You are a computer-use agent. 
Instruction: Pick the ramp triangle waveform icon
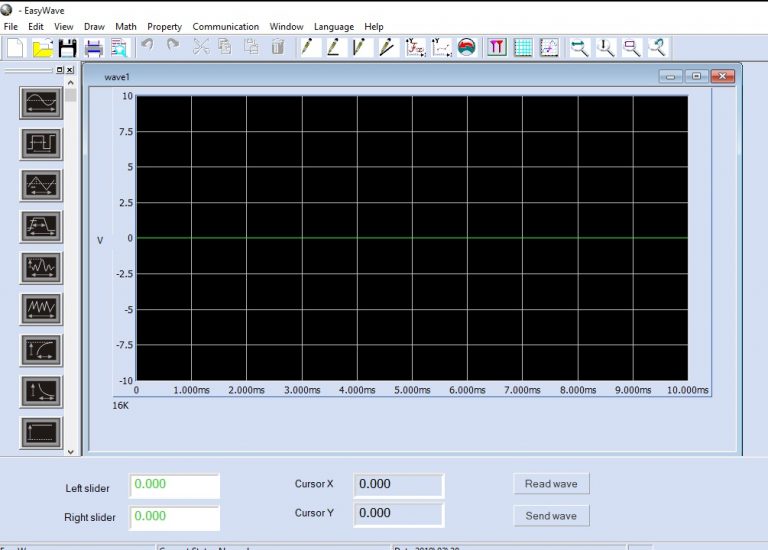[x=41, y=185]
